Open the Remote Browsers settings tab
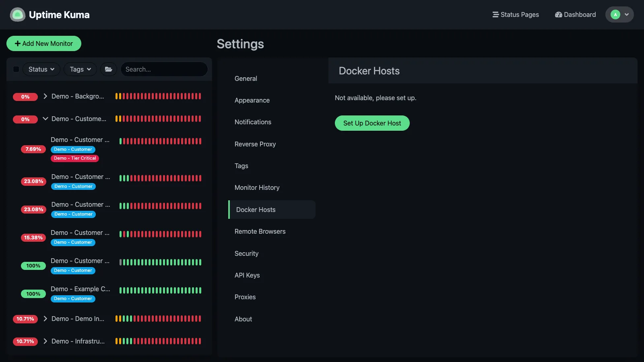644x362 pixels. [272, 231]
